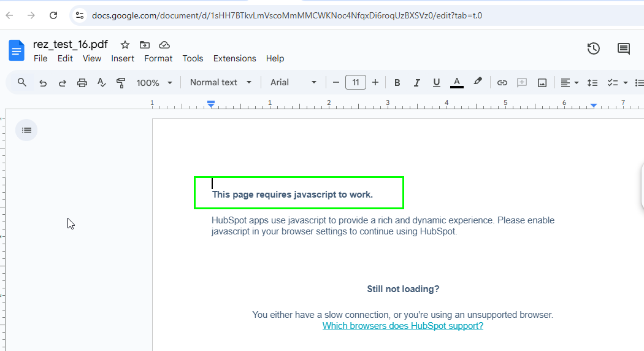Show document outline button
Screen dimensions: 644x351
pos(26,130)
